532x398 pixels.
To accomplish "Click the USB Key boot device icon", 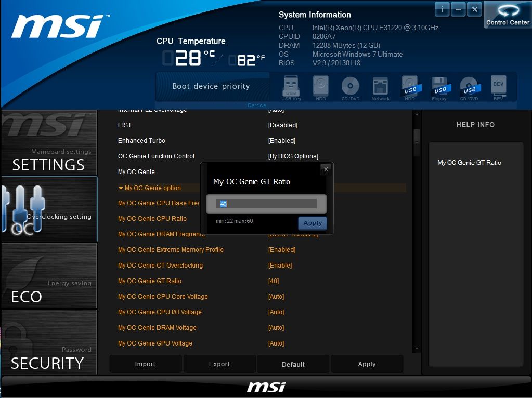I will 291,88.
